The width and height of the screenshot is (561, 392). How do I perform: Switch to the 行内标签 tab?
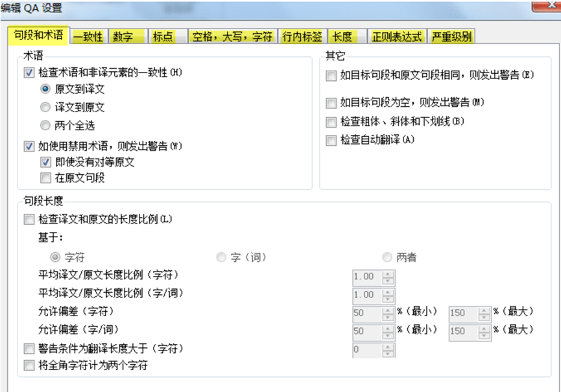[302, 36]
